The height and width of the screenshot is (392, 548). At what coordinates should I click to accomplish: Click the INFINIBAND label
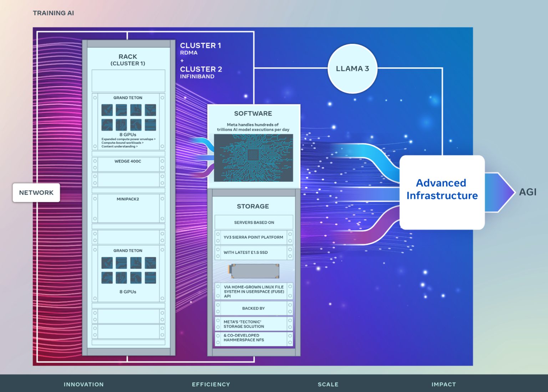tap(197, 77)
